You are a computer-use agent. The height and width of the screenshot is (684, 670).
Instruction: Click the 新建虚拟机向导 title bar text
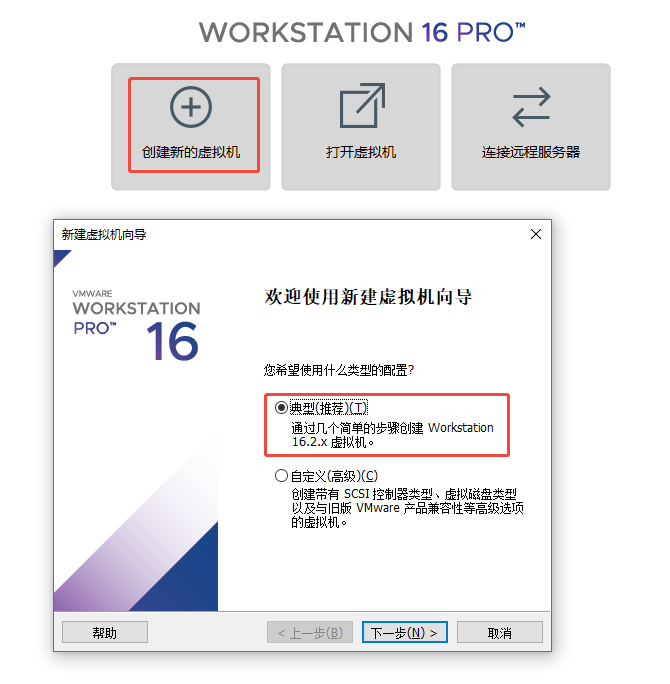pos(104,235)
